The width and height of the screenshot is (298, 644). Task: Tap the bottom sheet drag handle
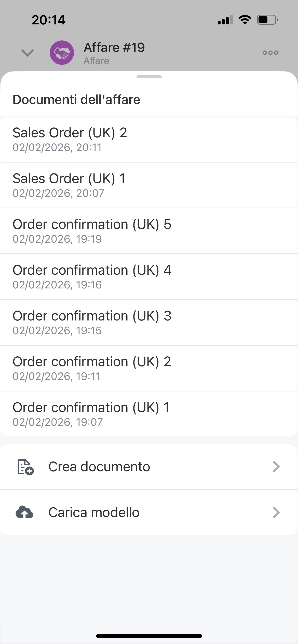click(x=149, y=77)
